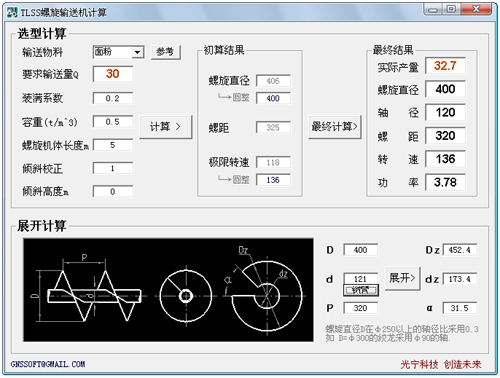Click the 极限转速 rounded field showing 136
500x378 pixels.
[x=273, y=180]
